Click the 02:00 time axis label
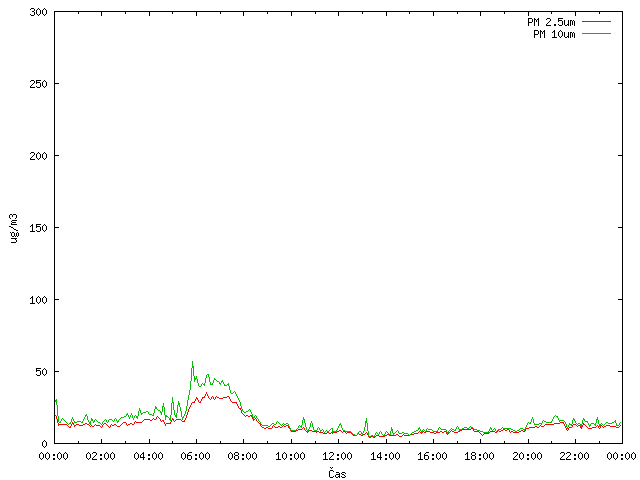 [x=101, y=456]
